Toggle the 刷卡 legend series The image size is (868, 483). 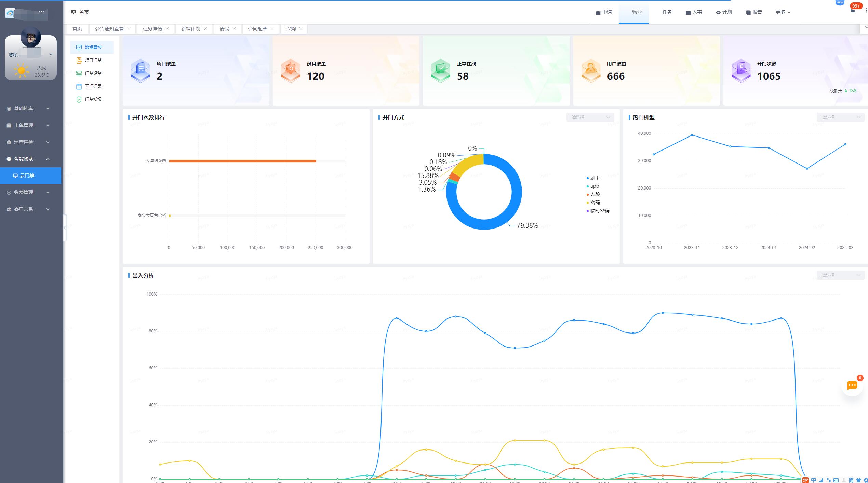coord(593,178)
